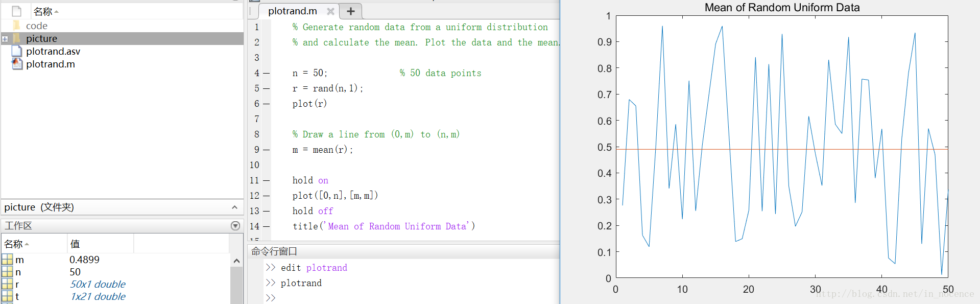Open the plotrand.m script file icon

pyautogui.click(x=17, y=64)
